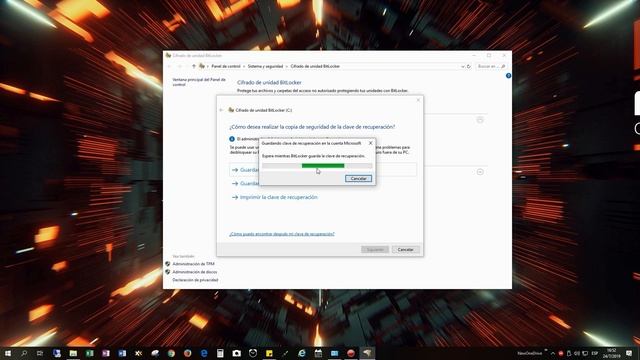Open Task View on taskbar
This screenshot has height=360, width=640.
(x=40, y=353)
